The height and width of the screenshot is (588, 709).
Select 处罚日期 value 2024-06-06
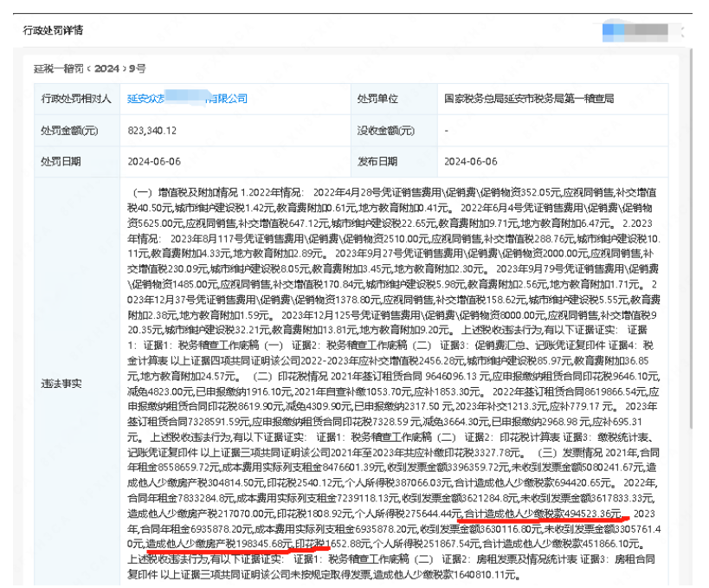coord(154,161)
